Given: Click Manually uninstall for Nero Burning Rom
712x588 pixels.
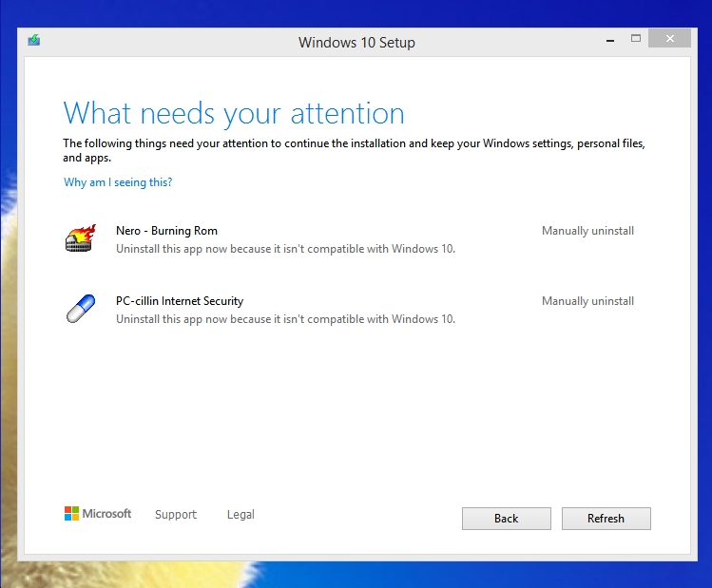Looking at the screenshot, I should (587, 231).
